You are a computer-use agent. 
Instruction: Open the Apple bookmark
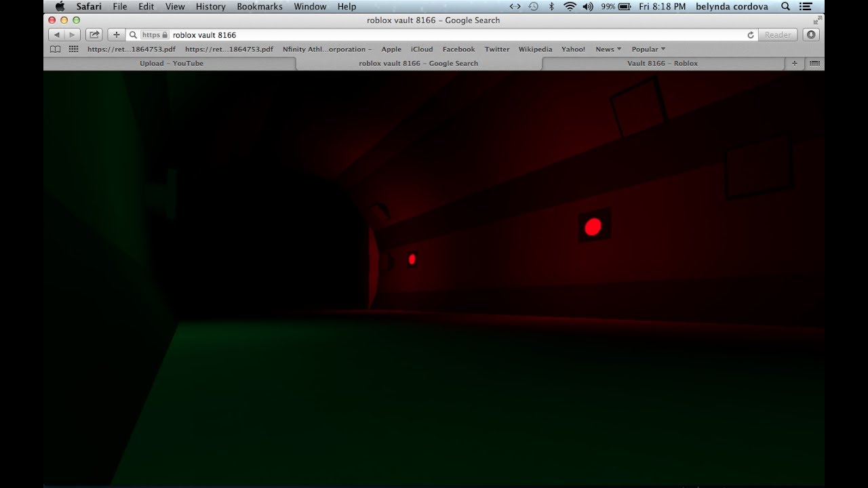tap(391, 49)
